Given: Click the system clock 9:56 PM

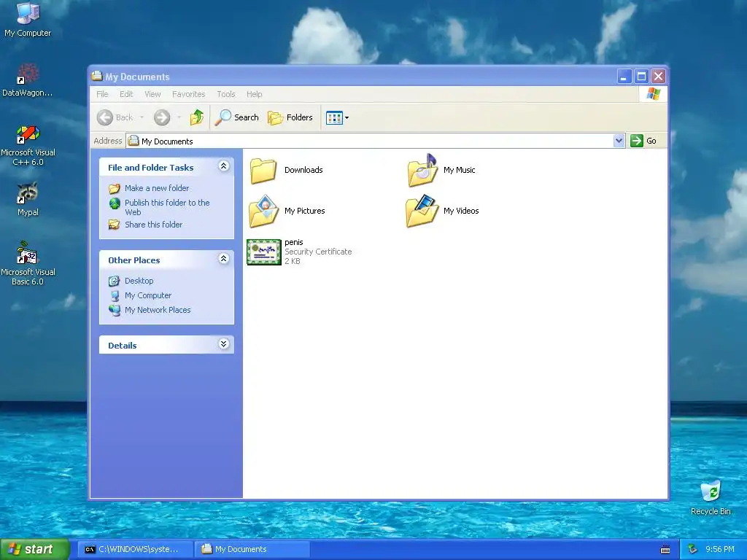Looking at the screenshot, I should (x=720, y=549).
